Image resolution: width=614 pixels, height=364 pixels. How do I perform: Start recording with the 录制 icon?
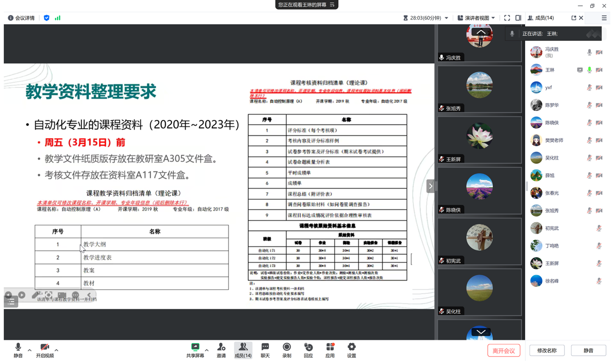click(287, 349)
